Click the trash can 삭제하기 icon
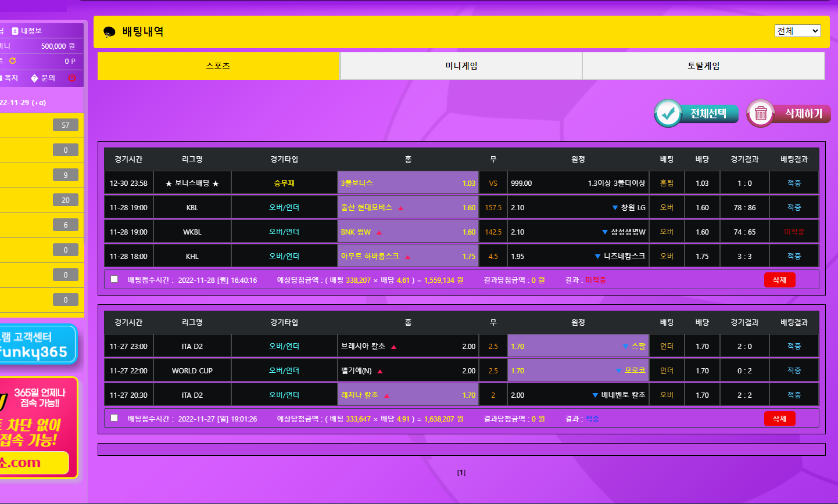 pyautogui.click(x=761, y=113)
